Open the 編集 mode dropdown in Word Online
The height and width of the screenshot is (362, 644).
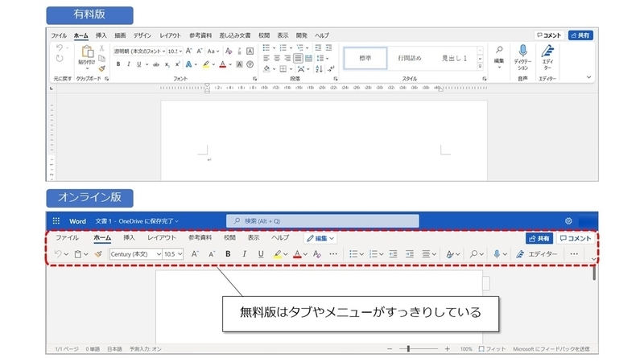tap(320, 238)
